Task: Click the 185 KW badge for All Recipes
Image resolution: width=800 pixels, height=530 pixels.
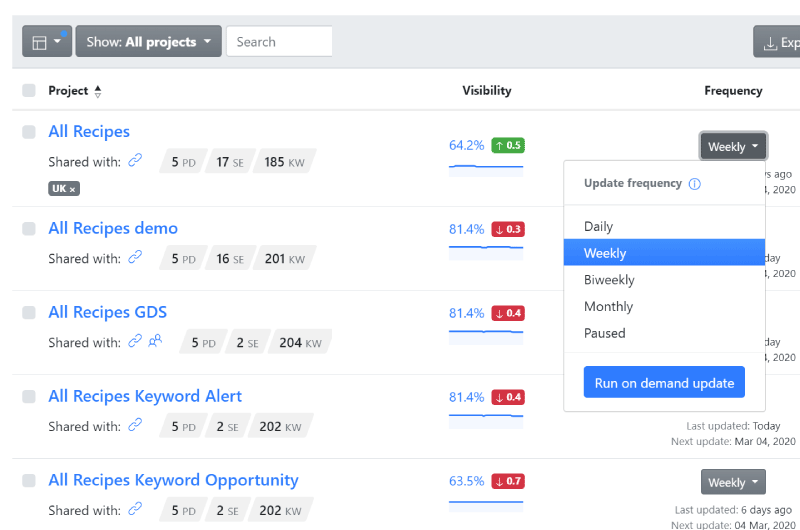Action: 284,162
